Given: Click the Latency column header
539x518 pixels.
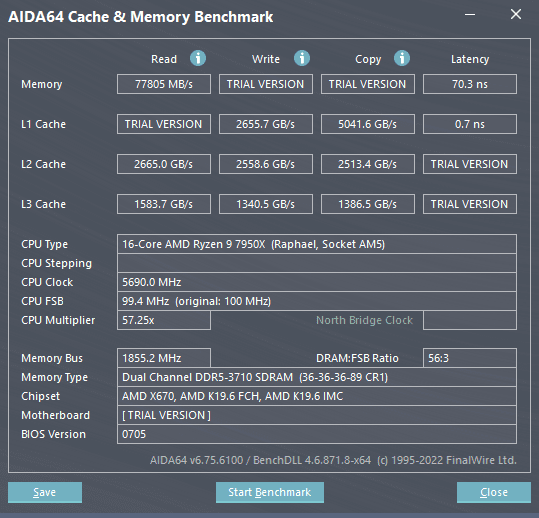Looking at the screenshot, I should pyautogui.click(x=470, y=59).
